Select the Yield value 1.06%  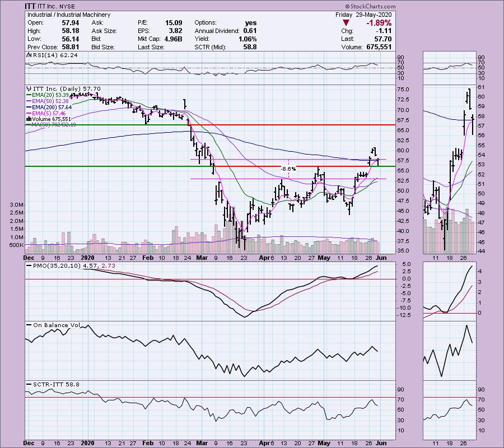point(248,39)
